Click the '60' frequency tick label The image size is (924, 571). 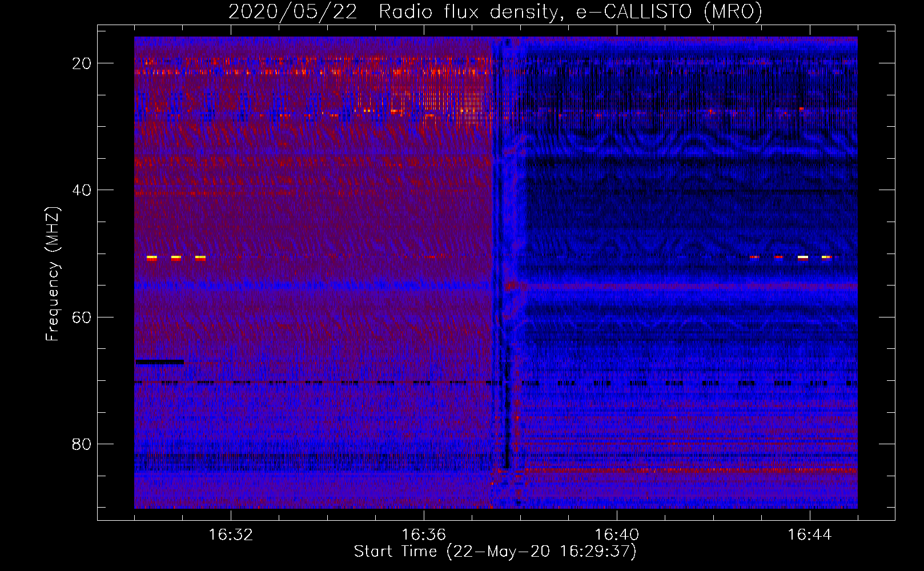point(82,317)
